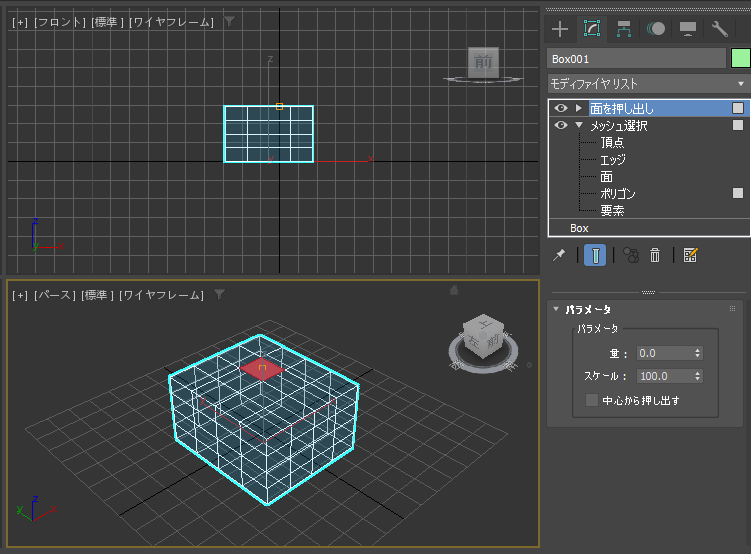The width and height of the screenshot is (751, 554).
Task: Click the square icon beside 面を押し出し
Action: tap(738, 108)
